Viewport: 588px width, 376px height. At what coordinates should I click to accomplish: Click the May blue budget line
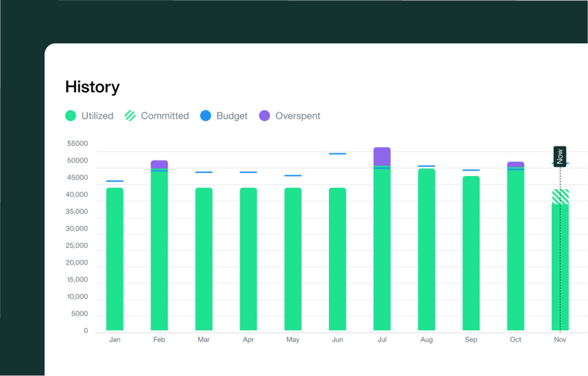coord(293,176)
